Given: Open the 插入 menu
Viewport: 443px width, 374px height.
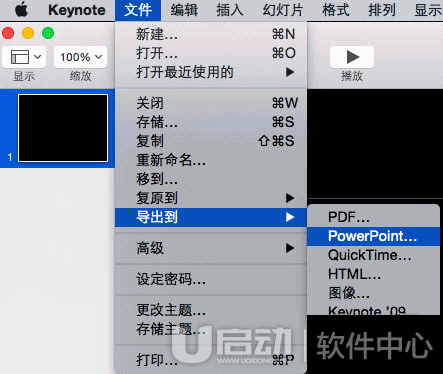Looking at the screenshot, I should pyautogui.click(x=230, y=10).
